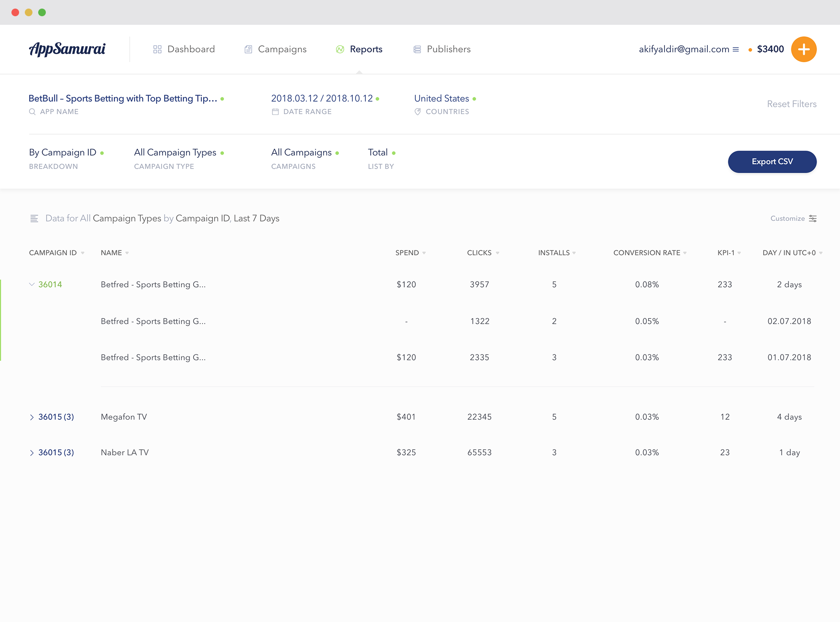The height and width of the screenshot is (622, 840).
Task: Click the 01.07.2018 date cell
Action: click(x=789, y=357)
